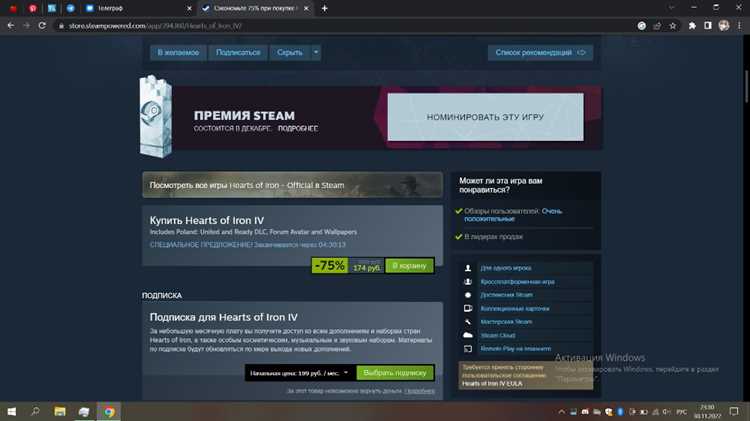This screenshot has height=421, width=750.
Task: Add game to wishlist with В желаемое
Action: point(178,53)
